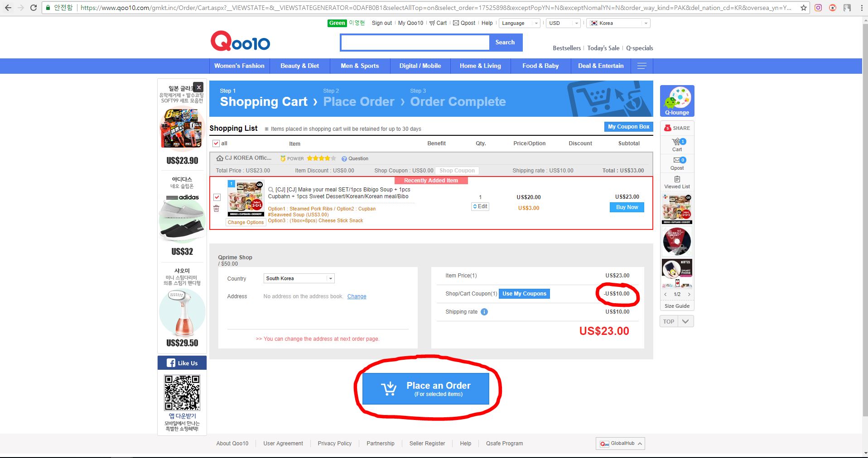The height and width of the screenshot is (458, 868).
Task: Click in the search input field
Action: 415,43
